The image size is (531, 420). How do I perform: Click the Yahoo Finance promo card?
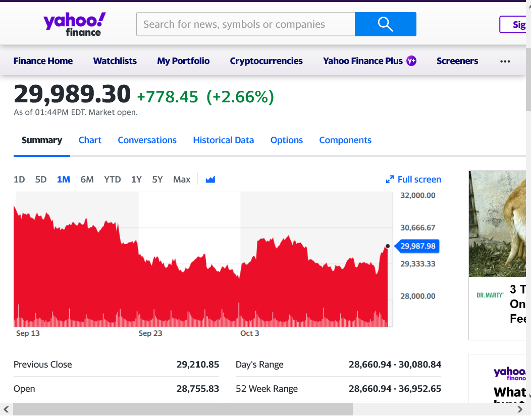(x=498, y=379)
